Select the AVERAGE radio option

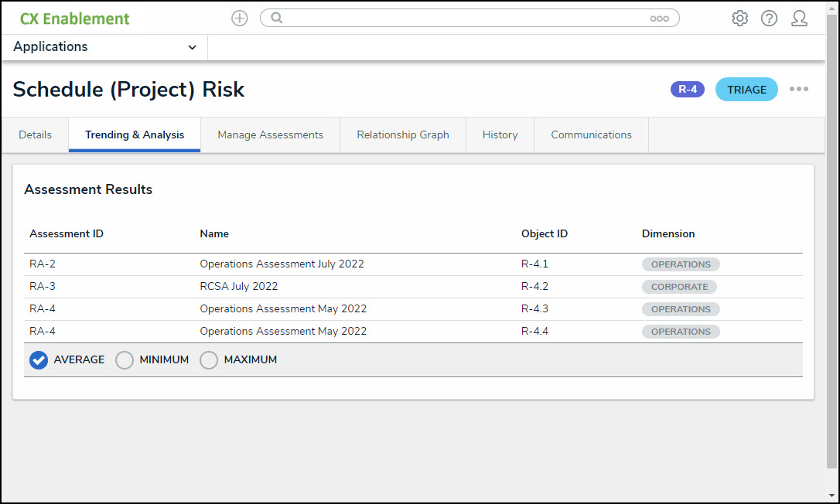39,360
